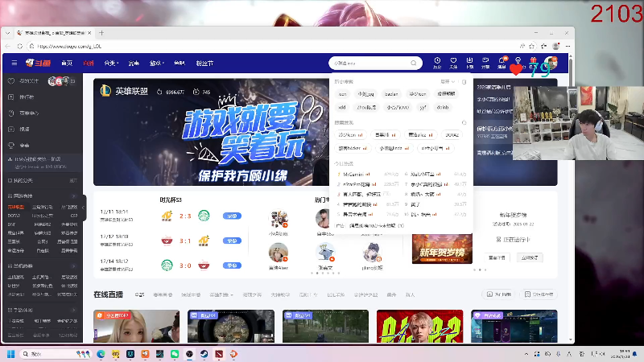Open the 粉丝节 navigation tab
This screenshot has height=362, width=644.
204,64
